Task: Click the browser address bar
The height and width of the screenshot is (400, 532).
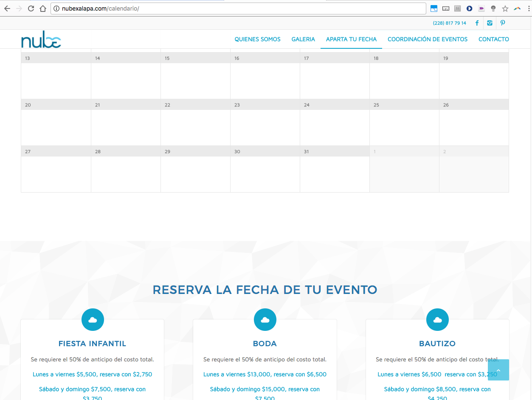Action: pyautogui.click(x=238, y=8)
